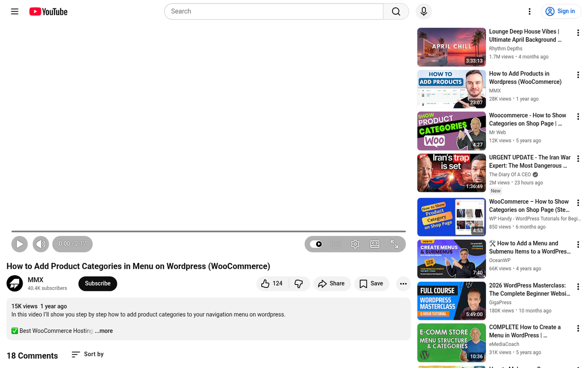Click the video progress bar
The image size is (588, 368).
tap(208, 231)
